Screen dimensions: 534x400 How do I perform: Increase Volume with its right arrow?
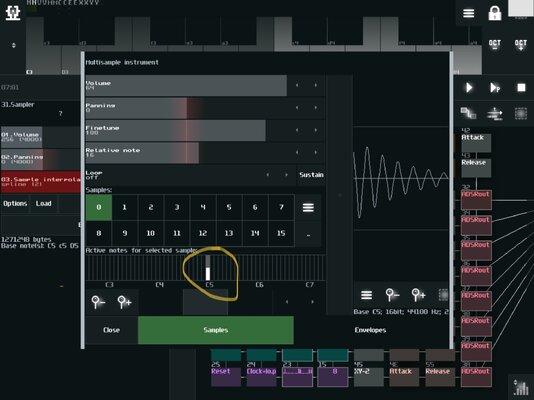pos(316,85)
